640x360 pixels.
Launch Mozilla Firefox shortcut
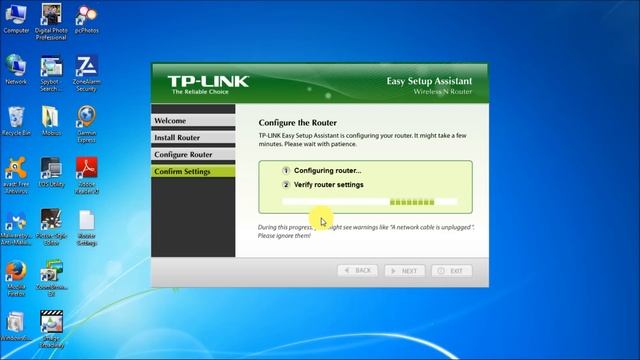tap(16, 278)
